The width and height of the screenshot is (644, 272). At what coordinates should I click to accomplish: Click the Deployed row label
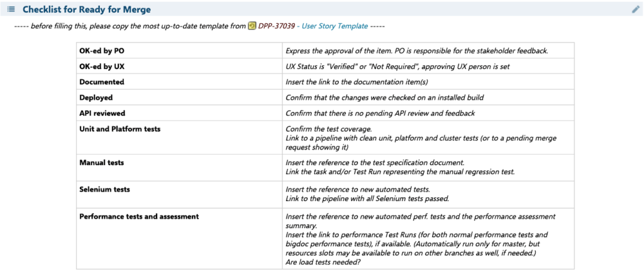[96, 97]
